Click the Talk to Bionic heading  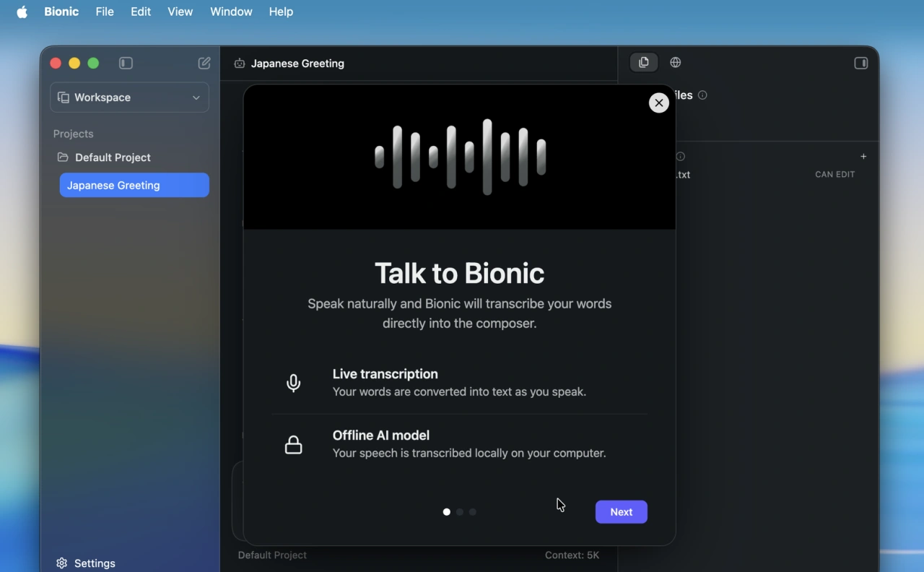(459, 274)
